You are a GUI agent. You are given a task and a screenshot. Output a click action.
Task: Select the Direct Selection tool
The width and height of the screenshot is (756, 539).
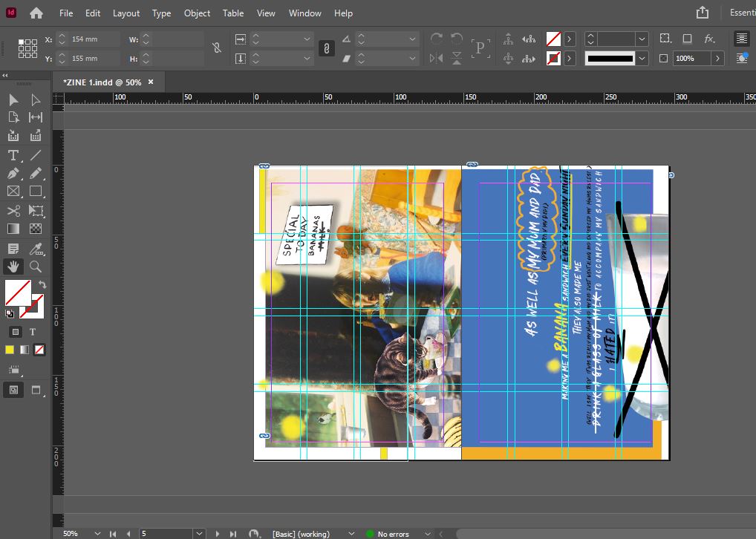coord(35,99)
